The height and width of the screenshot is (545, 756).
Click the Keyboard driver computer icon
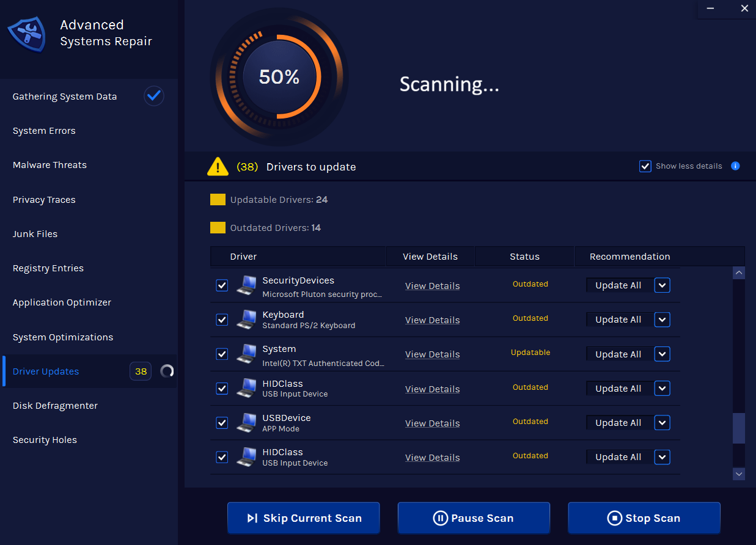click(247, 319)
